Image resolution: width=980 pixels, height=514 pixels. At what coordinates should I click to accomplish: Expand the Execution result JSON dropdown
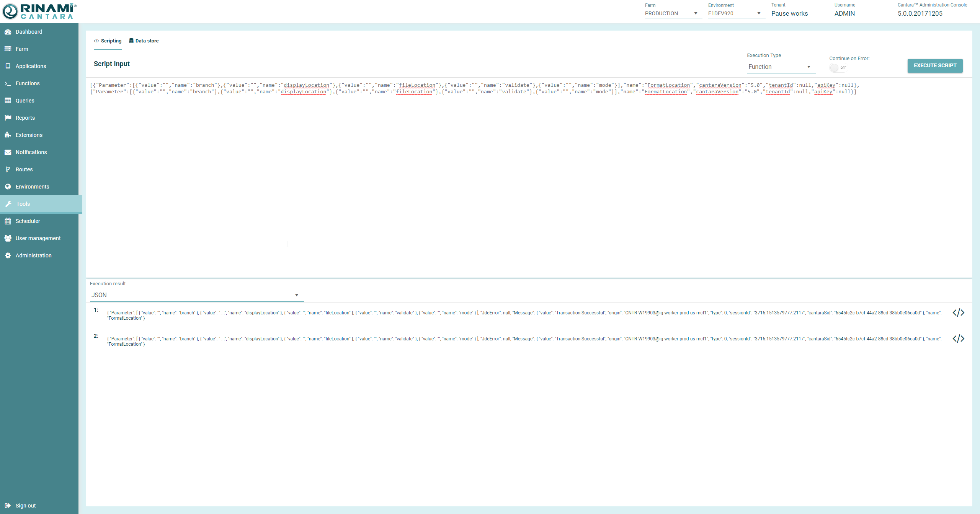point(195,295)
